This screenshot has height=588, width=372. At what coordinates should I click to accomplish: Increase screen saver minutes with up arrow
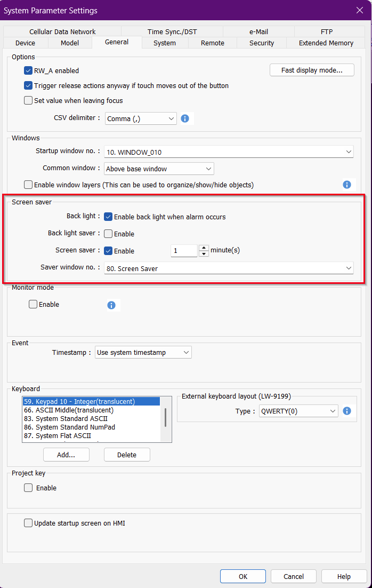point(204,248)
